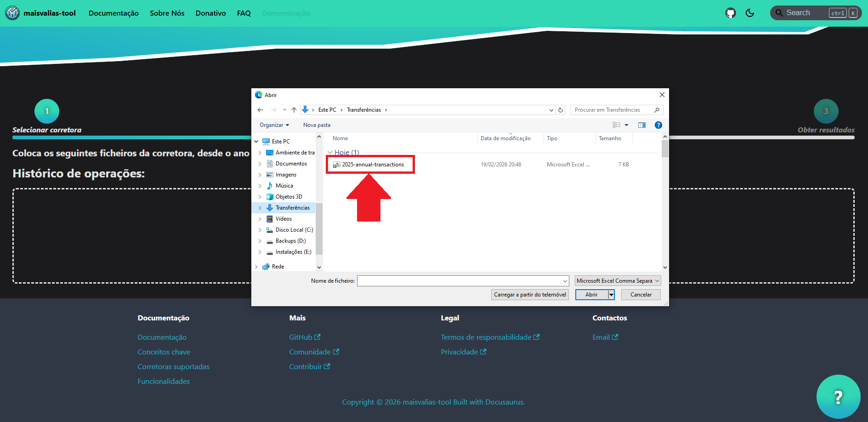Select the 2025-annual-transactions file

click(x=373, y=165)
